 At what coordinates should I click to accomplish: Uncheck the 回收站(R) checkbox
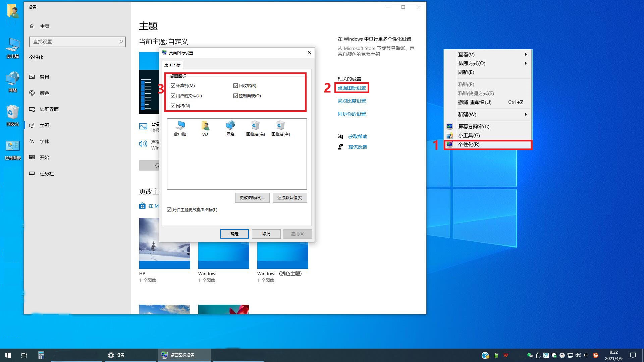click(235, 85)
